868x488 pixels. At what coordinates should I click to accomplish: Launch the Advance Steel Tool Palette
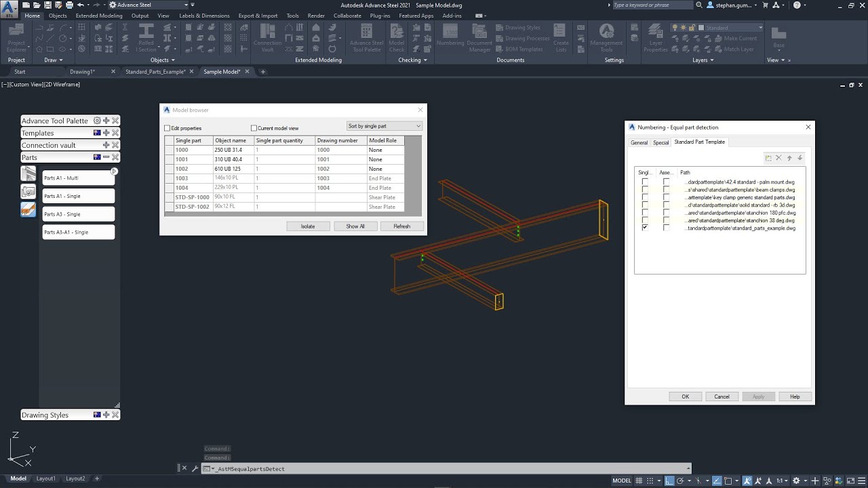pos(366,37)
